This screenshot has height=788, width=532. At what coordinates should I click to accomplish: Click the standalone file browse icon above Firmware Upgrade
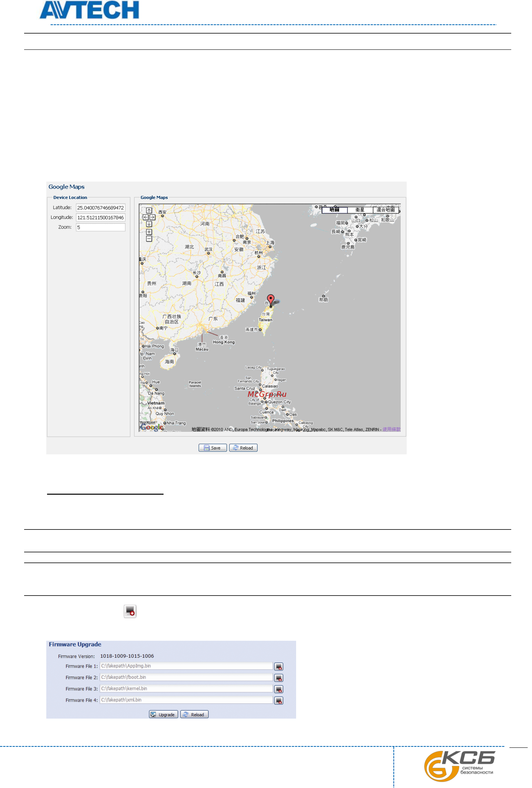point(130,611)
